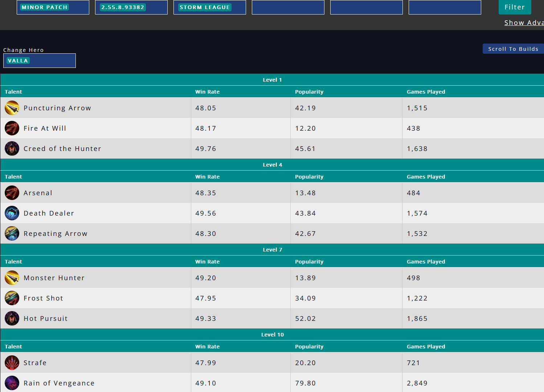Open the empty filter dropdown after Storm League
The width and height of the screenshot is (544, 392).
point(288,7)
